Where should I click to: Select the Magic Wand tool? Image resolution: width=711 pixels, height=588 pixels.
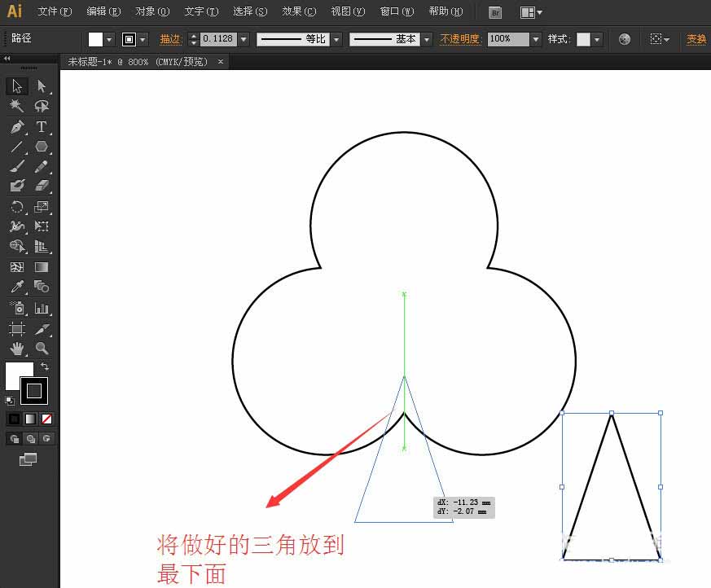[17, 106]
